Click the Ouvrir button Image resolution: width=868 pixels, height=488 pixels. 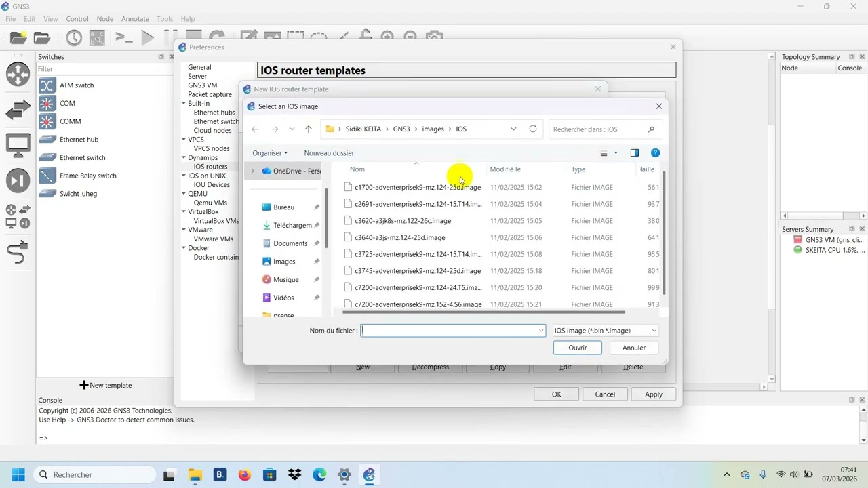pyautogui.click(x=578, y=348)
